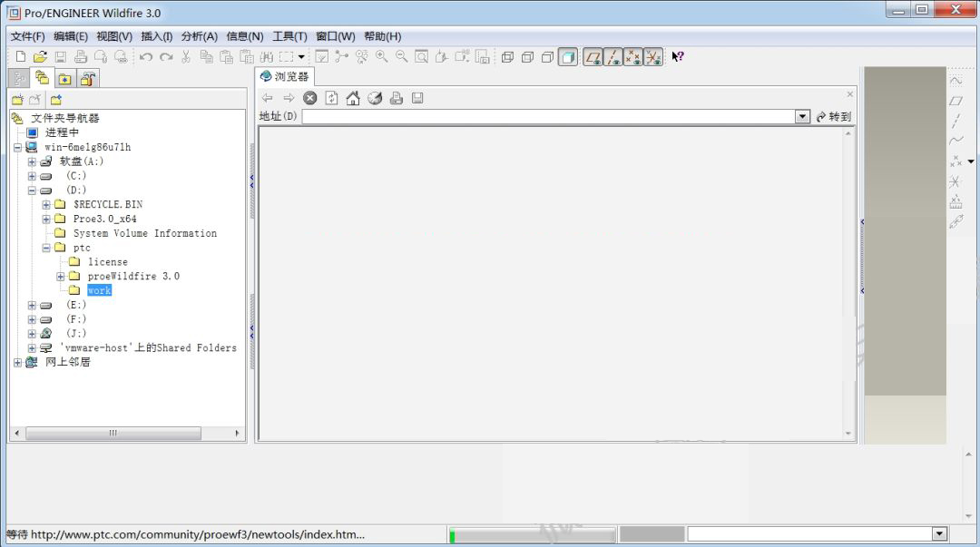Screen dimensions: 980x547
Task: Go to the browser Home page icon
Action: pyautogui.click(x=353, y=98)
